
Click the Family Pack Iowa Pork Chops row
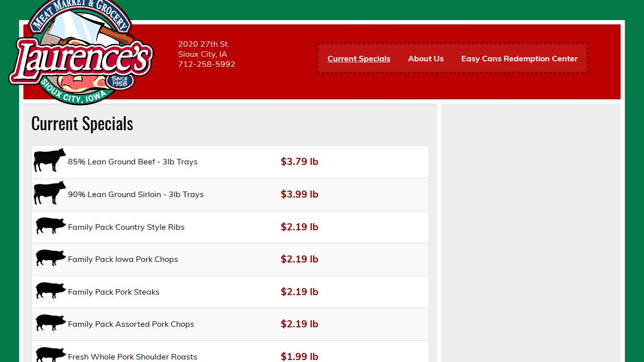click(123, 259)
